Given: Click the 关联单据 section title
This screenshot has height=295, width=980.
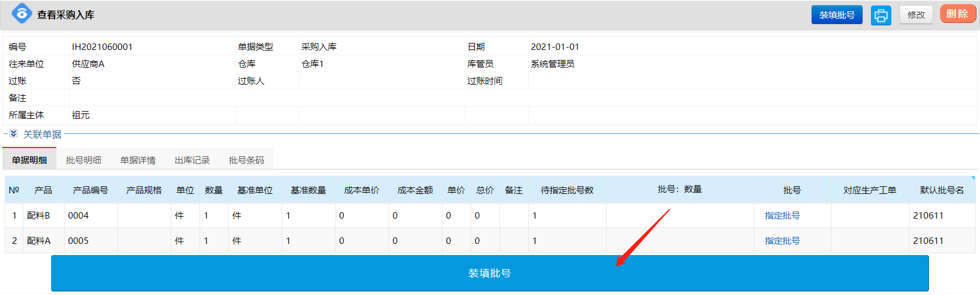Looking at the screenshot, I should tap(42, 135).
